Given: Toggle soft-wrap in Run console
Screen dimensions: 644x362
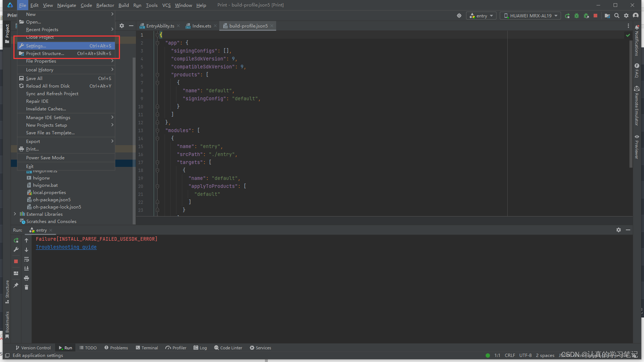Looking at the screenshot, I should (x=26, y=260).
